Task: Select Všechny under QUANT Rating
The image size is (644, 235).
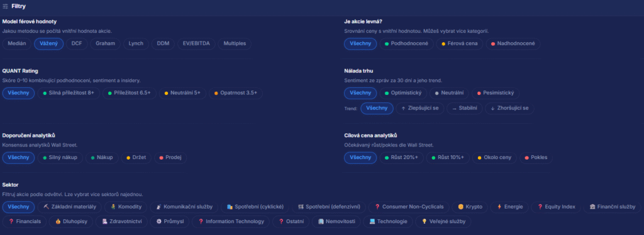Action: coord(18,93)
